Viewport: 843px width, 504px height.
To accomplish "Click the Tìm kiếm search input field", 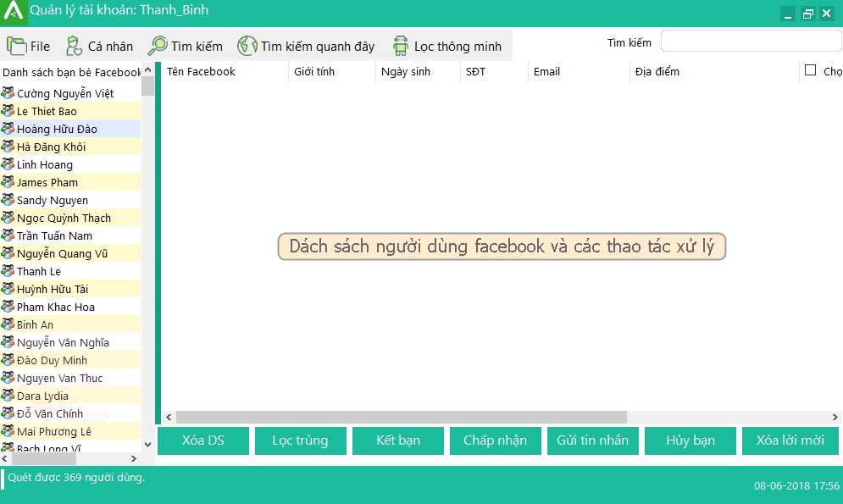I will tap(751, 42).
